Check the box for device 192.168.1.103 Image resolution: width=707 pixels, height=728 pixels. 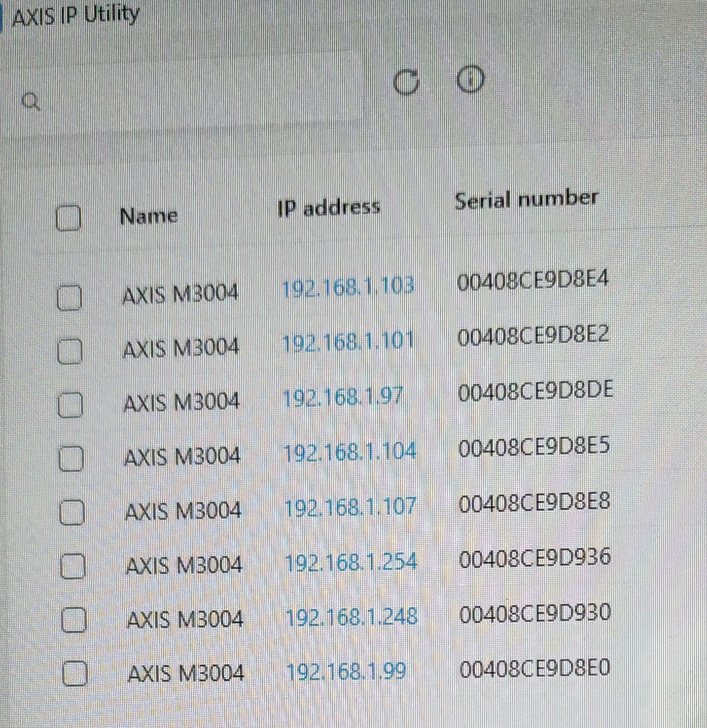69,298
